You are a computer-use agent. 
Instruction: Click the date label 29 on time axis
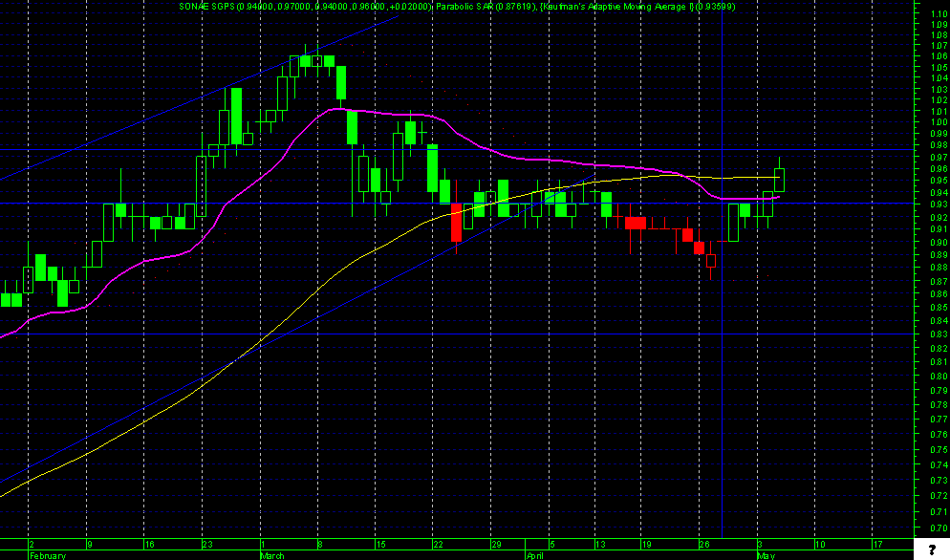coord(496,545)
